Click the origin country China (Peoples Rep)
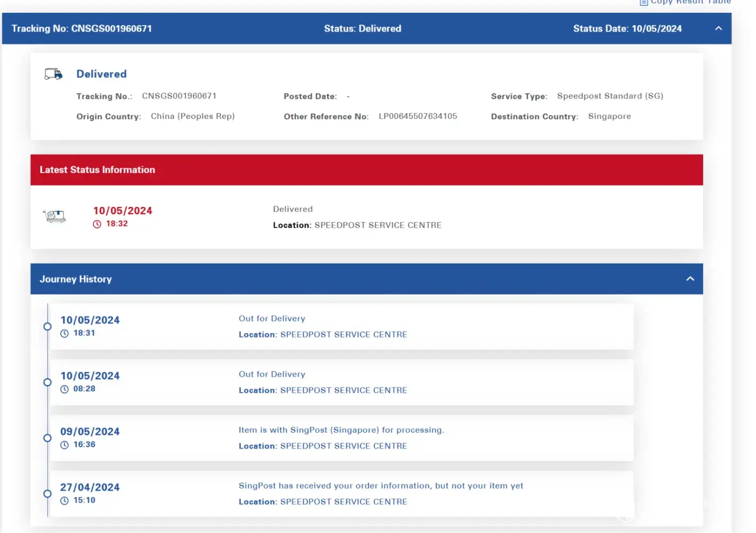Image resolution: width=756 pixels, height=533 pixels. (x=193, y=116)
